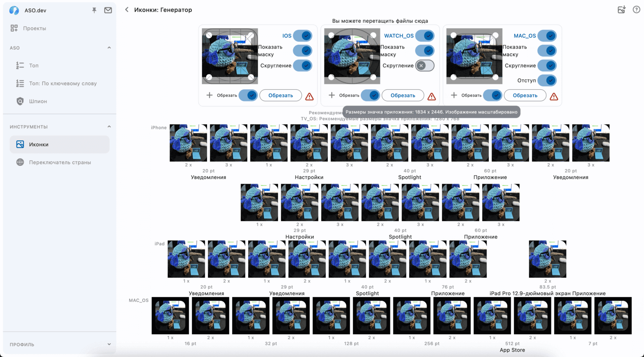The image size is (644, 357).
Task: Click the back arrow beside Иконки: Генератор
Action: [x=127, y=10]
